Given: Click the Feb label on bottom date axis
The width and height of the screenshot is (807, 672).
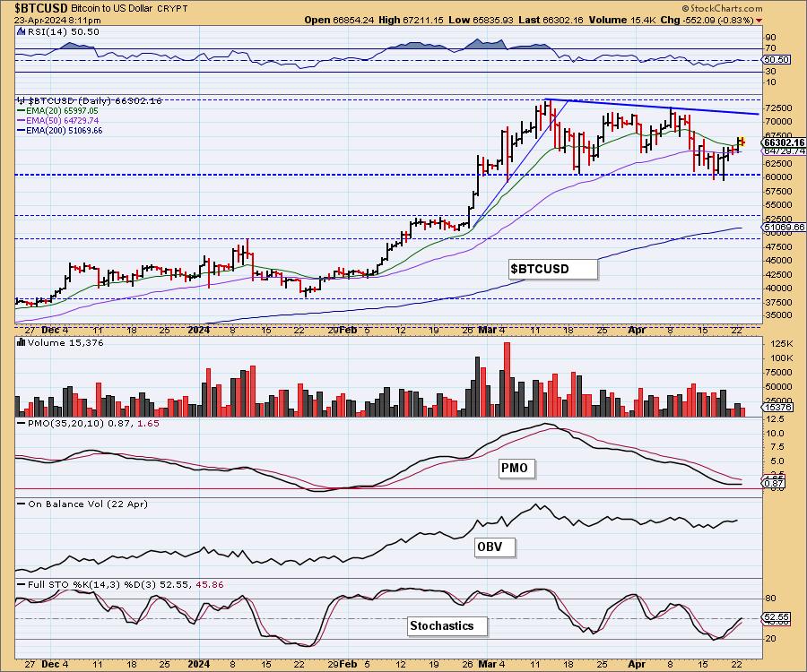Looking at the screenshot, I should (348, 664).
